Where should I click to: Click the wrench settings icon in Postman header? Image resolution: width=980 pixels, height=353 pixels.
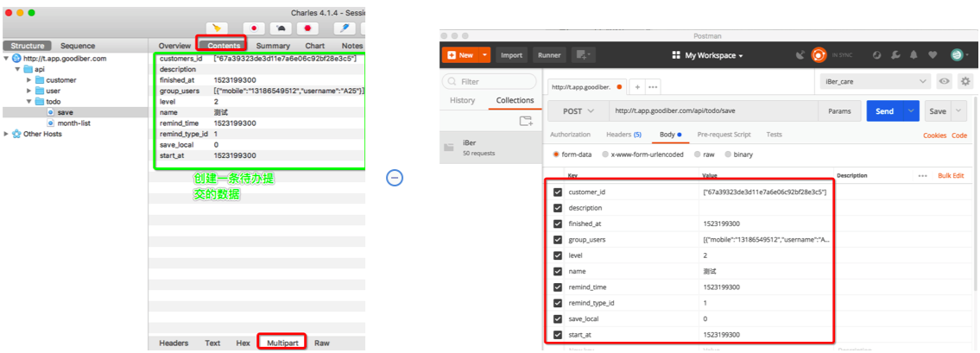tap(895, 55)
